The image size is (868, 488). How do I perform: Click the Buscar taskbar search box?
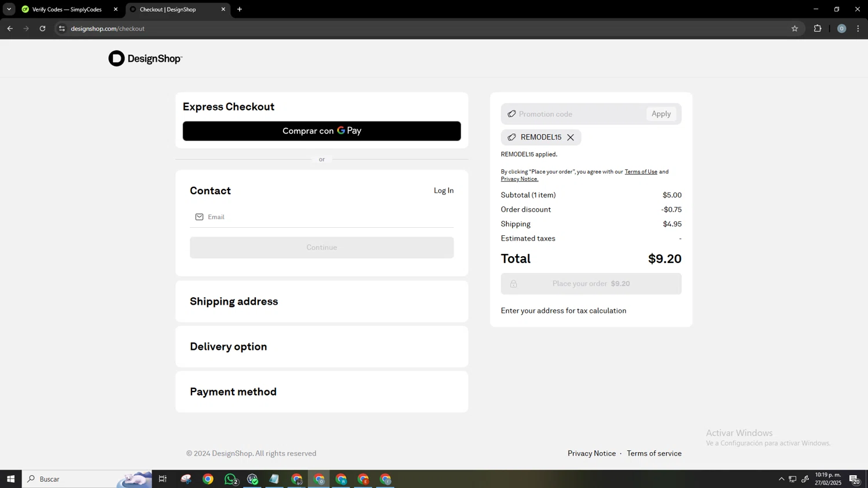click(87, 479)
